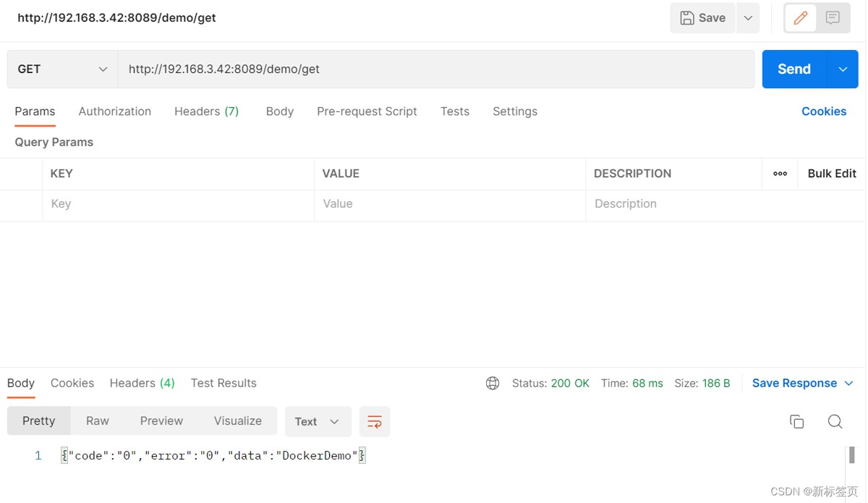Click the Save button
The width and height of the screenshot is (868, 503).
[702, 18]
